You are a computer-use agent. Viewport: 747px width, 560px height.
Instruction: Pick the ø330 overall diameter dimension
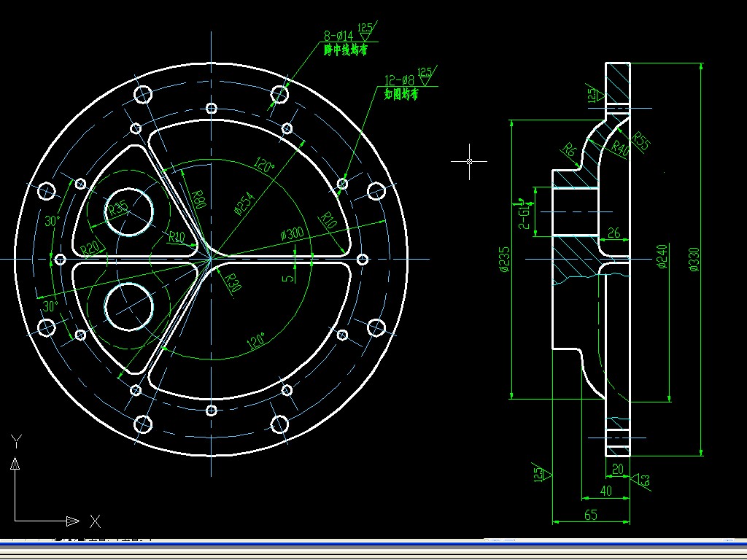[694, 259]
